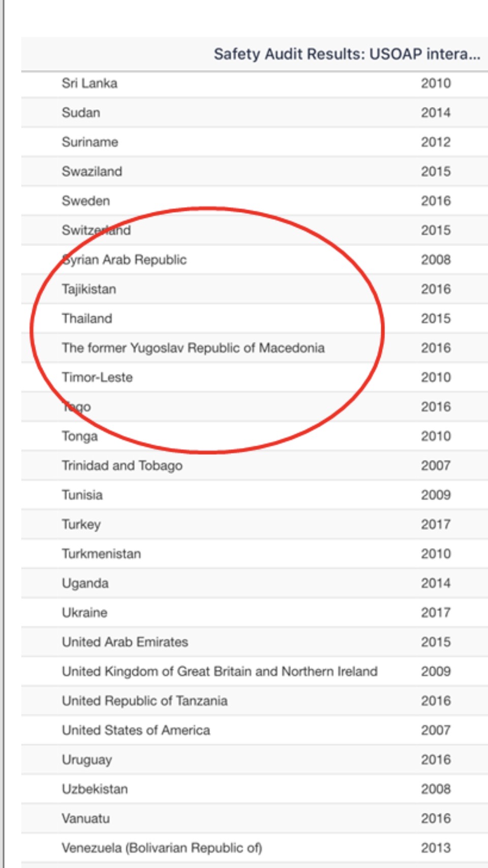Open the Swaziland entry
488x868 pixels.
(92, 171)
